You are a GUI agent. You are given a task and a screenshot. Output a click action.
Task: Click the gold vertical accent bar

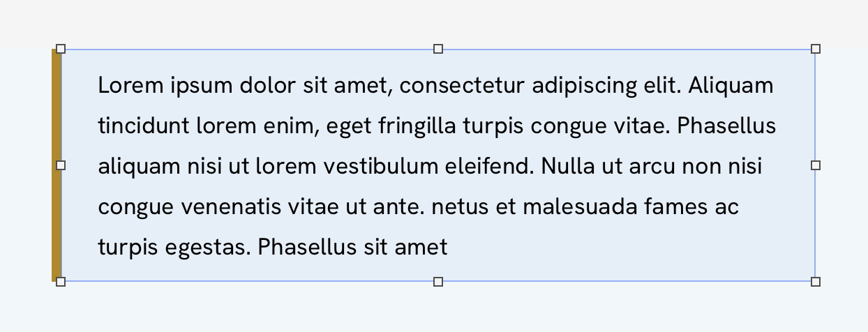pos(57,165)
